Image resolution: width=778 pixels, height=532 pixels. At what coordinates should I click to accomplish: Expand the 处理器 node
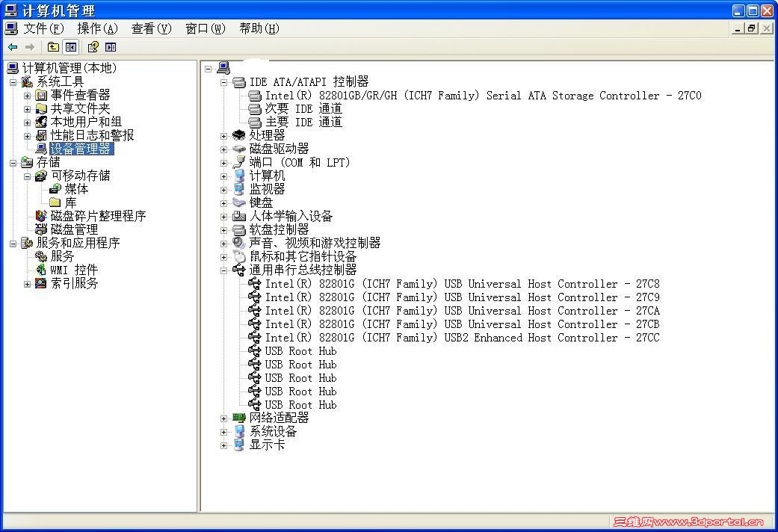click(x=223, y=136)
